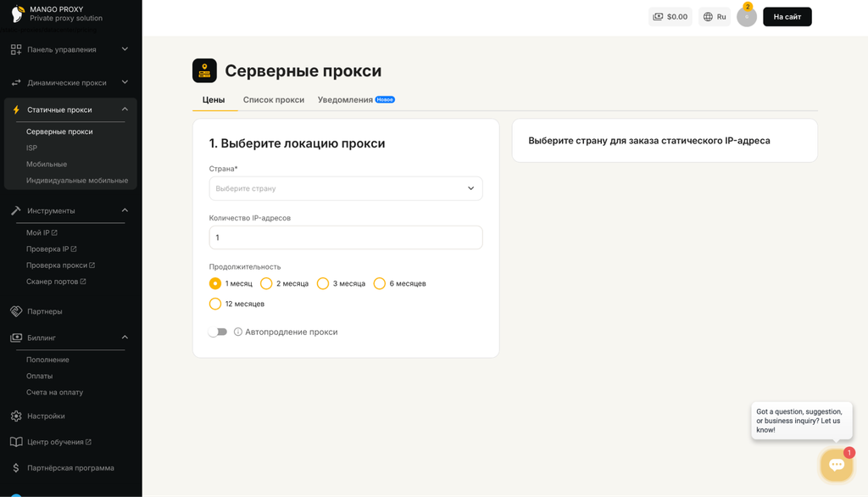Image resolution: width=868 pixels, height=497 pixels.
Task: Click the globe language icon
Action: (708, 17)
